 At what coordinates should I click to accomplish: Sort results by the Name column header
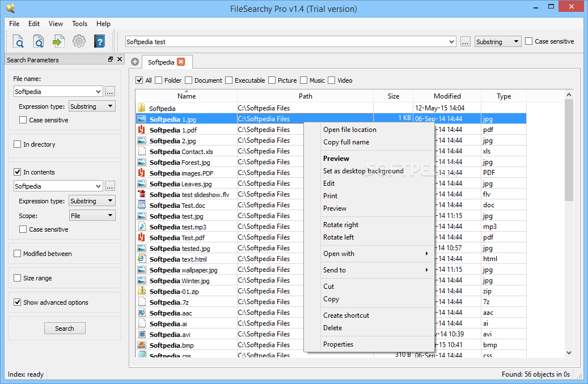tap(187, 96)
